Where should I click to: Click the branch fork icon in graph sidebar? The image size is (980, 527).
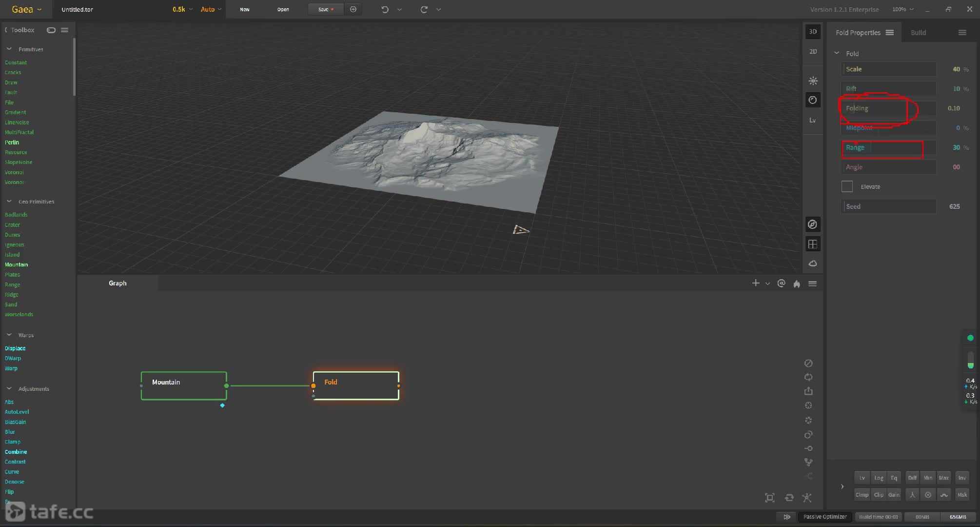click(x=808, y=462)
